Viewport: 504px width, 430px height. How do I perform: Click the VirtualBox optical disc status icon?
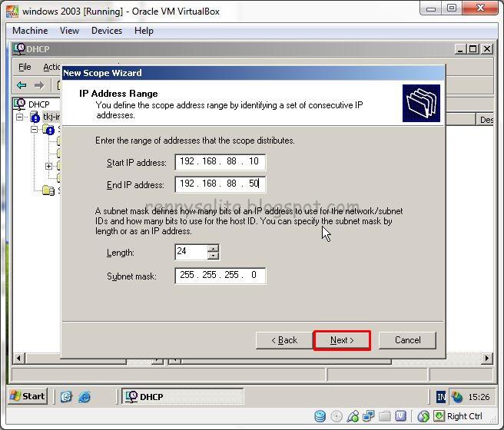[337, 416]
